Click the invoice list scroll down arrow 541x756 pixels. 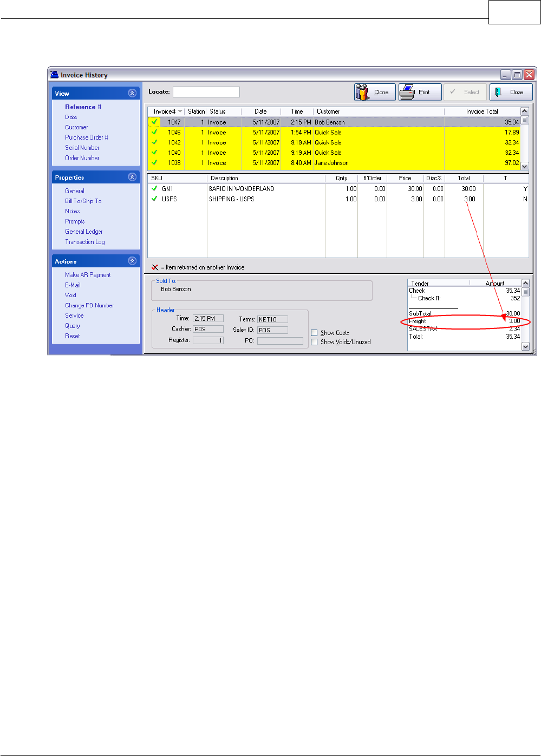[x=525, y=167]
